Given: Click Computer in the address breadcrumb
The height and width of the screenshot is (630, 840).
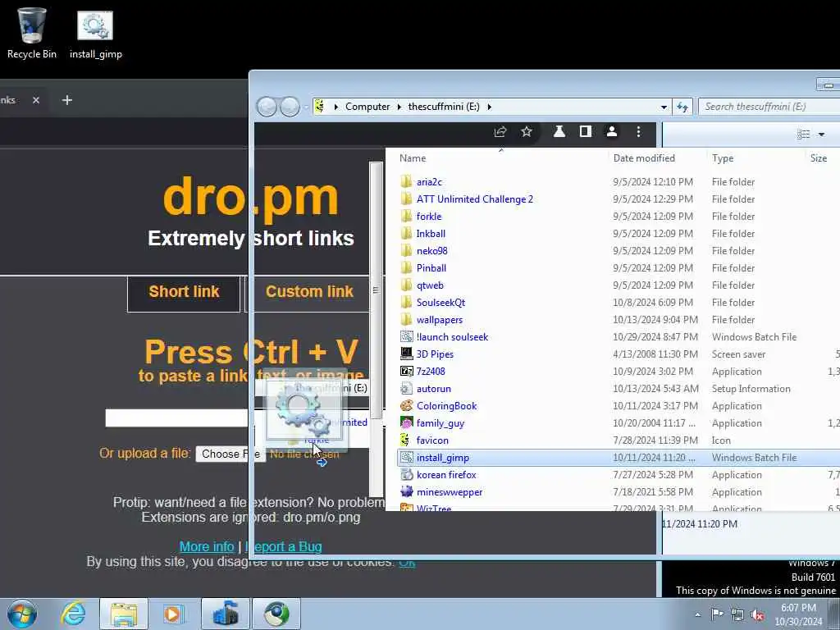Looking at the screenshot, I should pyautogui.click(x=367, y=107).
